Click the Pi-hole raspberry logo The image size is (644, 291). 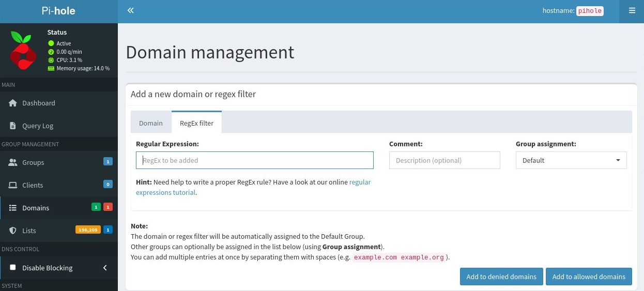23,50
